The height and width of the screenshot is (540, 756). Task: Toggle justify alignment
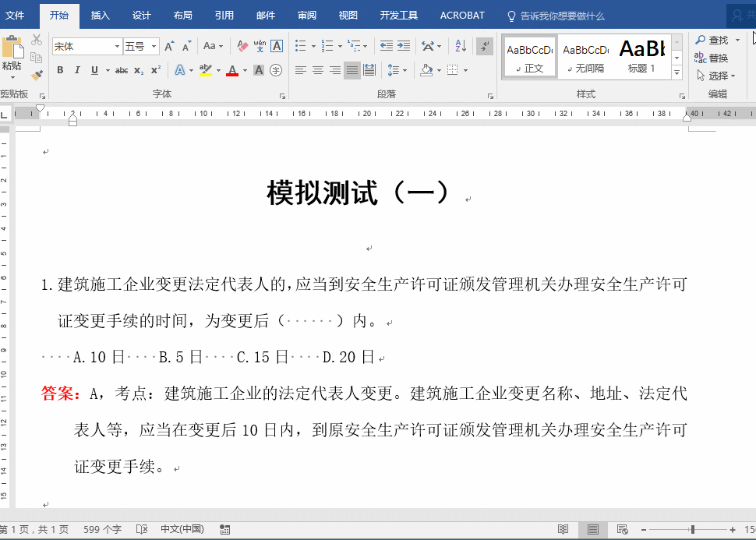[x=352, y=70]
